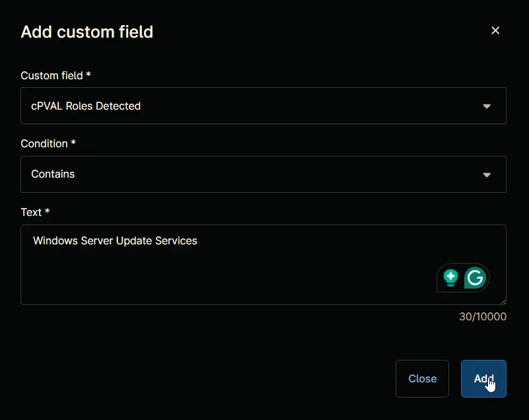
Task: Open the Contains condition selector
Action: pos(263,174)
